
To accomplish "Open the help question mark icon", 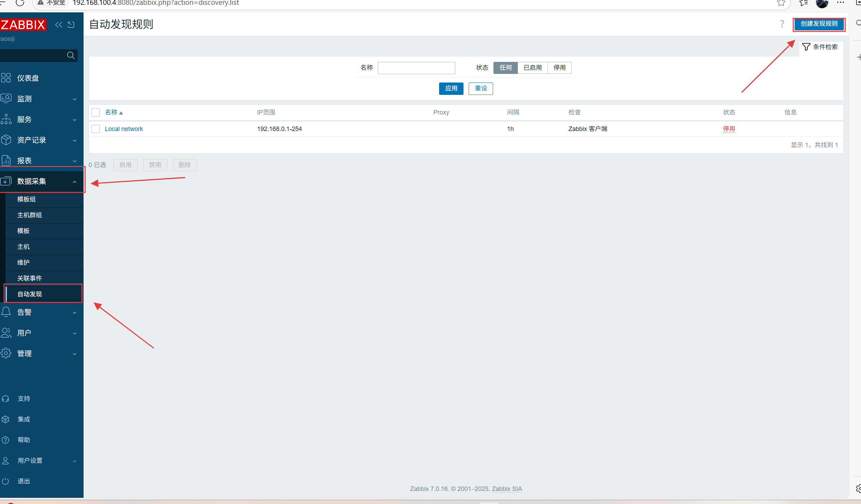I will pyautogui.click(x=782, y=24).
